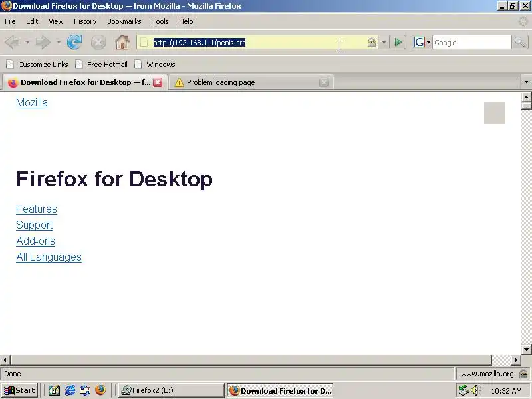
Task: Close the Problem loading page tab
Action: coord(324,82)
